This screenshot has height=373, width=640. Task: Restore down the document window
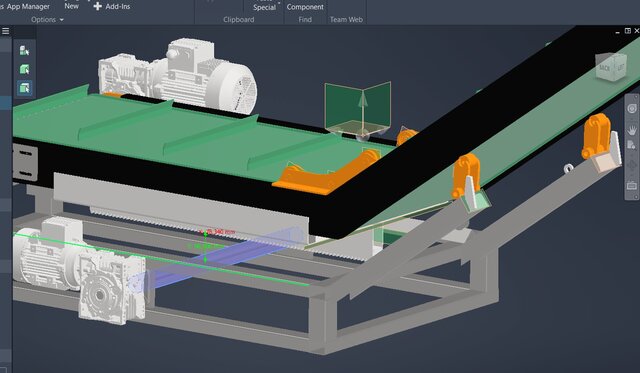click(x=628, y=31)
